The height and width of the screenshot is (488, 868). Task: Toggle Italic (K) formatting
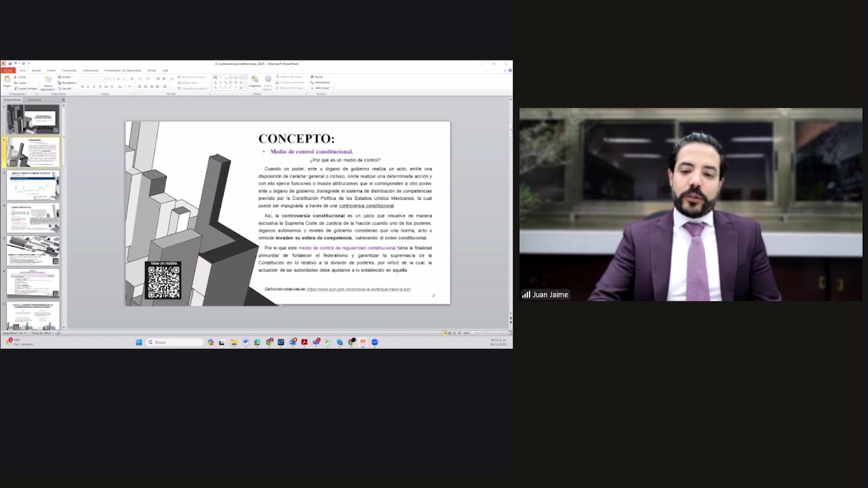[x=88, y=87]
